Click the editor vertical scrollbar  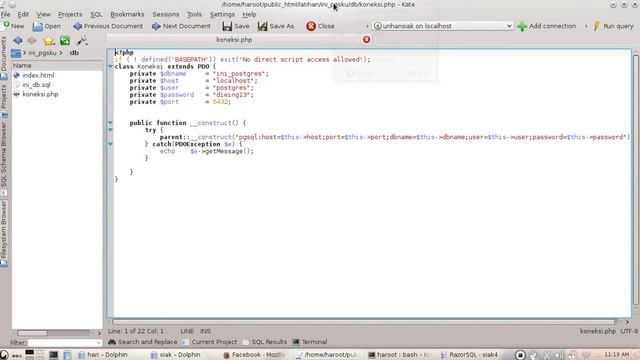636,180
